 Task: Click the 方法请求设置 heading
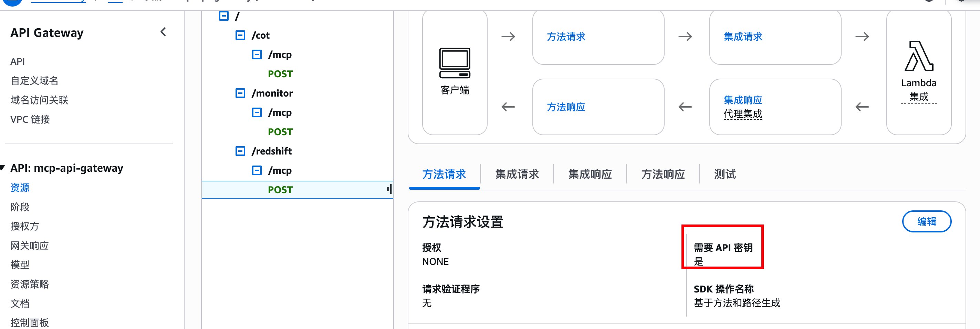pyautogui.click(x=462, y=222)
